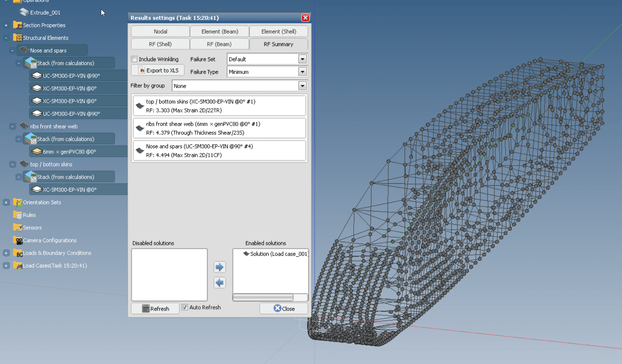Select ribs front shear web RF 4.379 result
Viewport: 622px width, 364px height.
point(219,128)
